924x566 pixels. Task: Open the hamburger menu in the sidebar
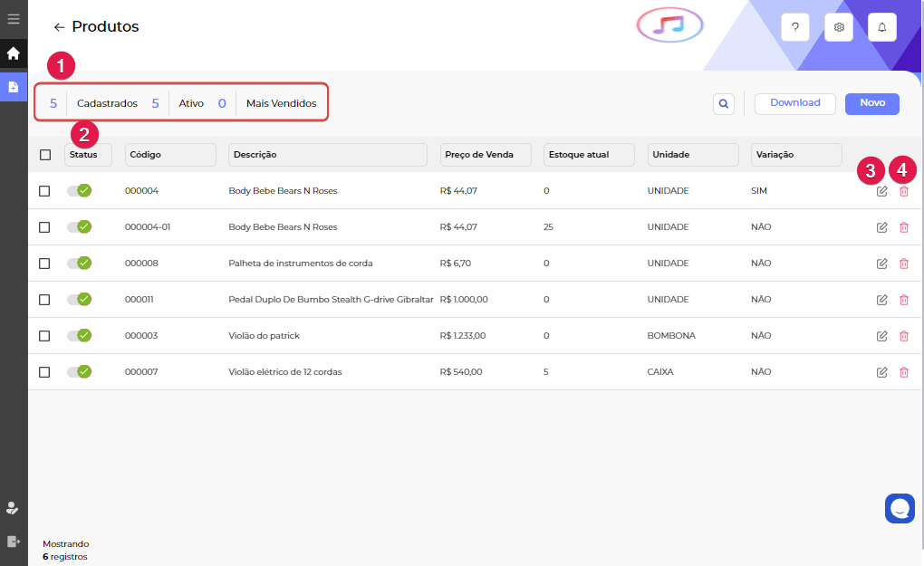pyautogui.click(x=14, y=18)
